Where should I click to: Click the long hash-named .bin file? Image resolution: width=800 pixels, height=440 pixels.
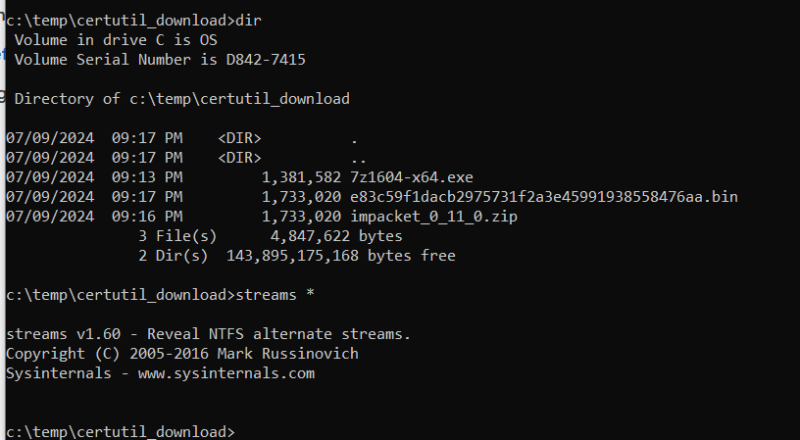pyautogui.click(x=544, y=197)
